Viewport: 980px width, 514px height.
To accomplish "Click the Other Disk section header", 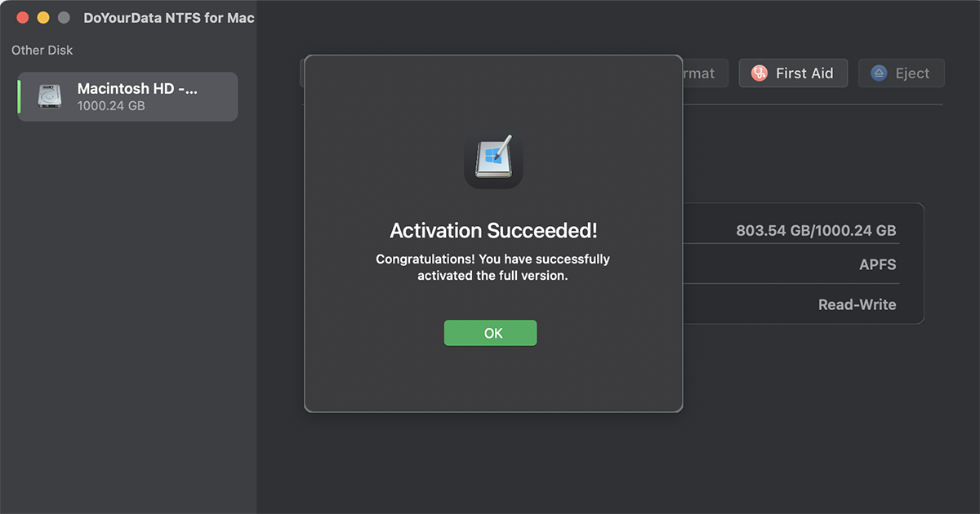I will [42, 50].
